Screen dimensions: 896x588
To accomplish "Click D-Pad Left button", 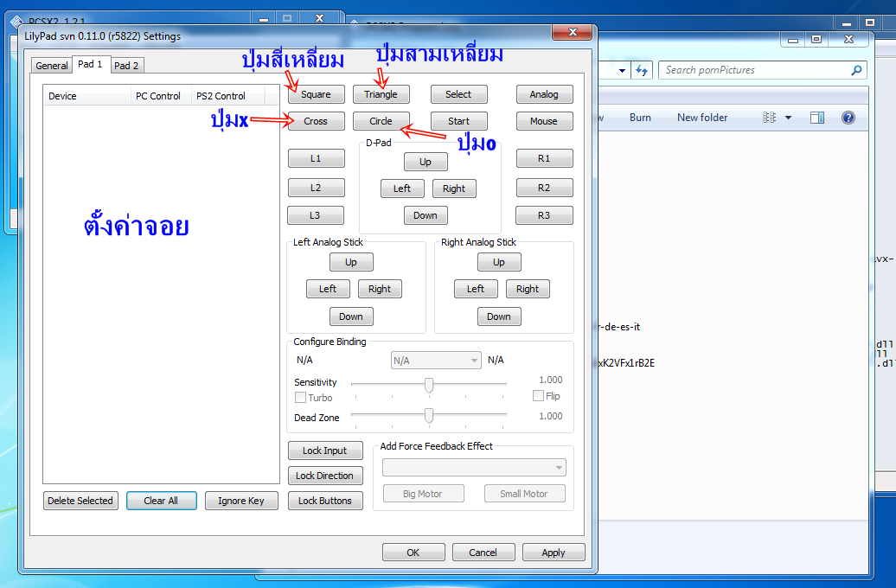I will [402, 189].
